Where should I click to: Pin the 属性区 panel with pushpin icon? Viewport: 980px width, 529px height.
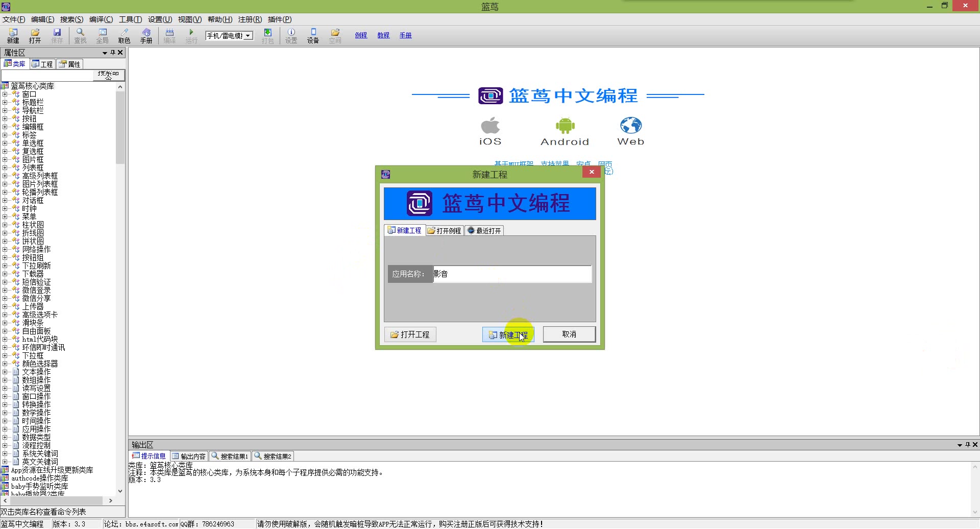pyautogui.click(x=113, y=53)
